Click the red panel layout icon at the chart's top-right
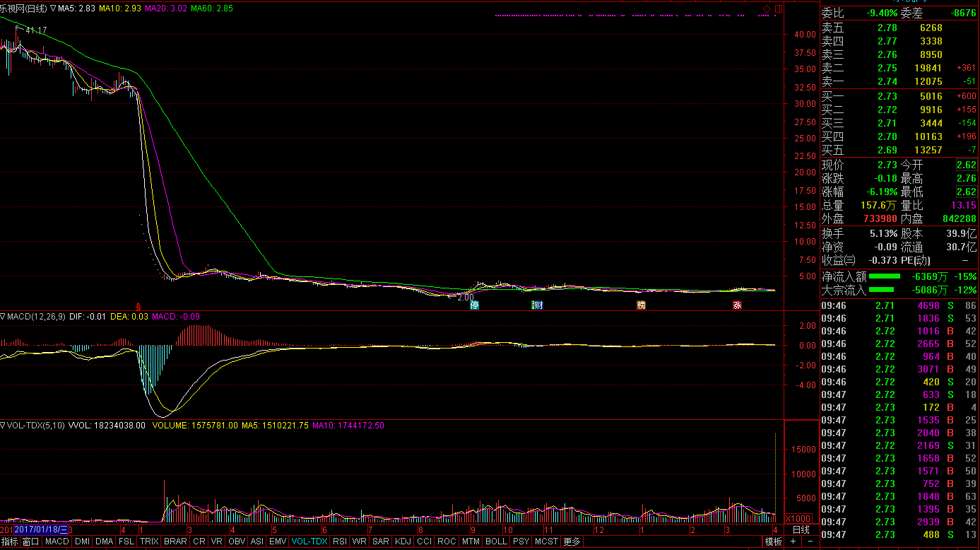This screenshot has height=550, width=980. 778,8
